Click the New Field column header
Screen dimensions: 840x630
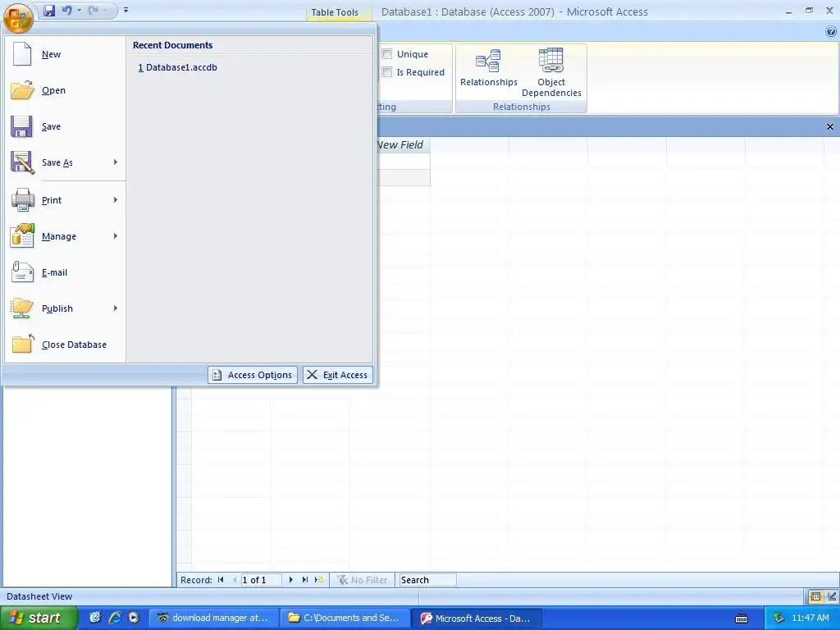tap(400, 145)
